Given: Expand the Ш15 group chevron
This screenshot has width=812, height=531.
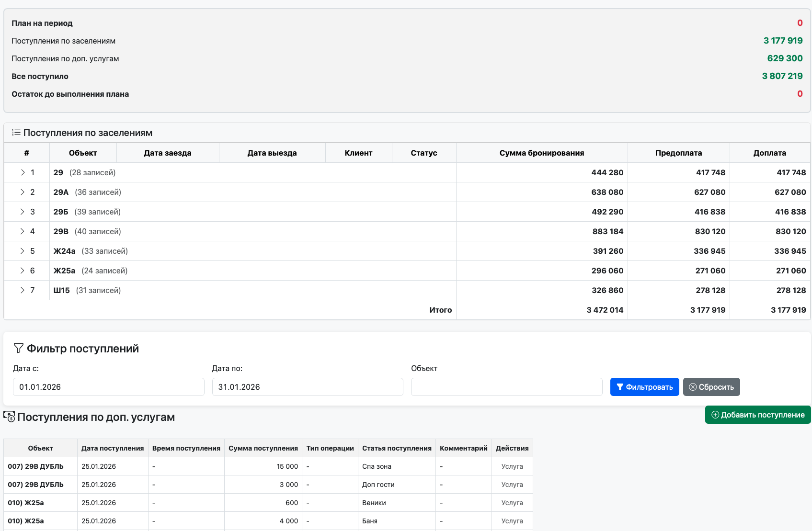Looking at the screenshot, I should pos(23,290).
